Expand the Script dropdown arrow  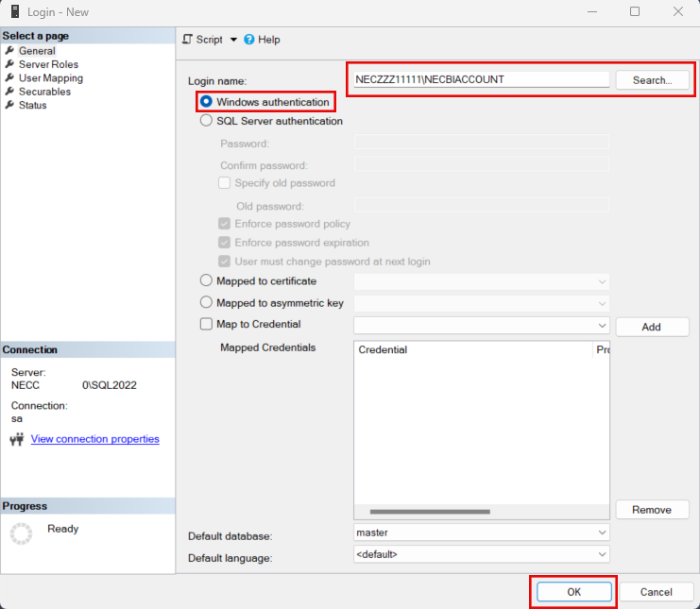click(x=233, y=40)
